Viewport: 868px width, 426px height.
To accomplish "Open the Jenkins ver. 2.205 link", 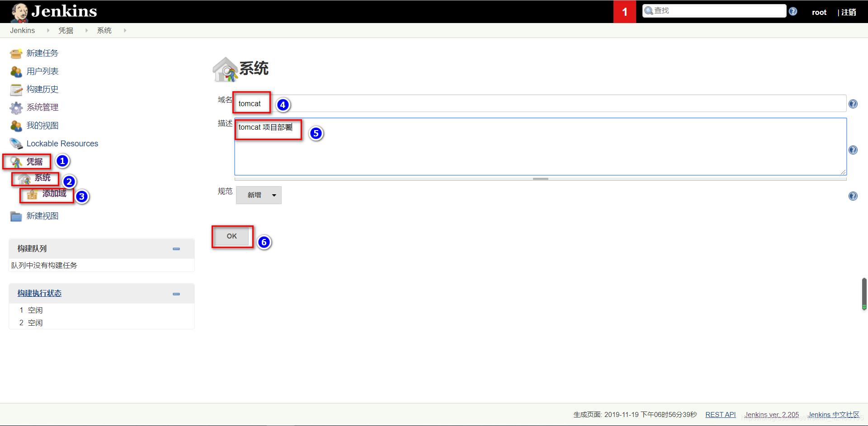I will coord(772,415).
